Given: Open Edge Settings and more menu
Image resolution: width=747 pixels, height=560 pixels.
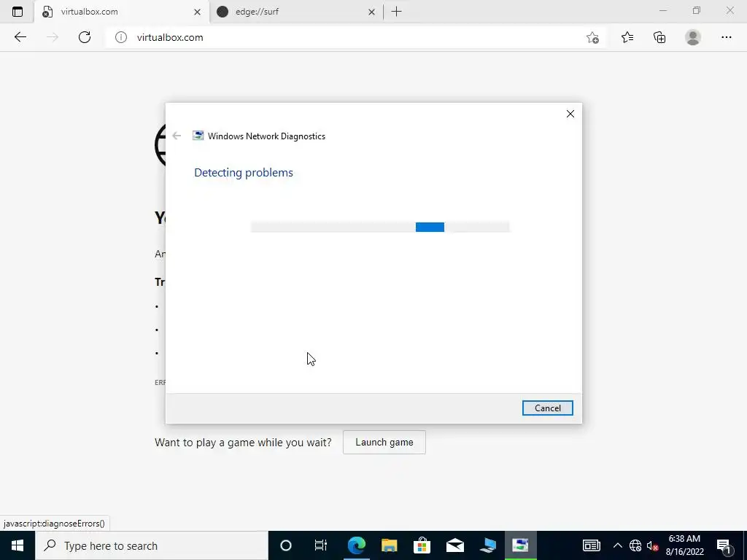Looking at the screenshot, I should [x=726, y=37].
